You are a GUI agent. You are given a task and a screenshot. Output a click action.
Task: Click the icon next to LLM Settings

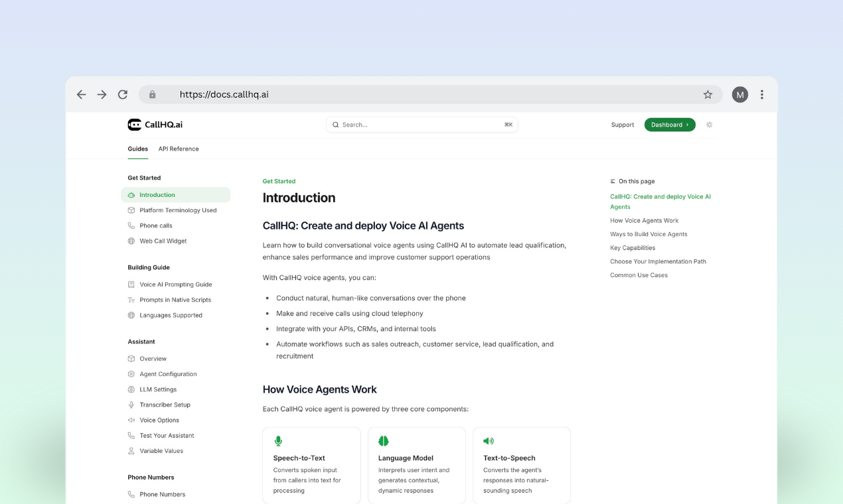131,389
